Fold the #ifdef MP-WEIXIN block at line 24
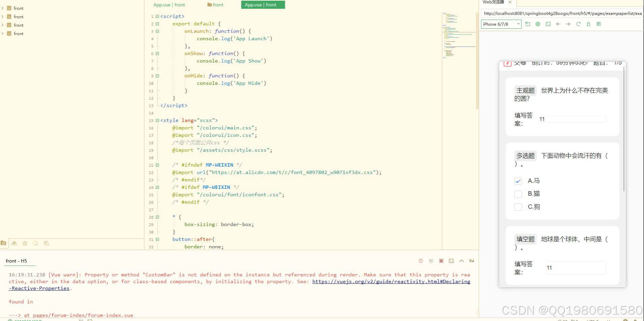 click(157, 187)
